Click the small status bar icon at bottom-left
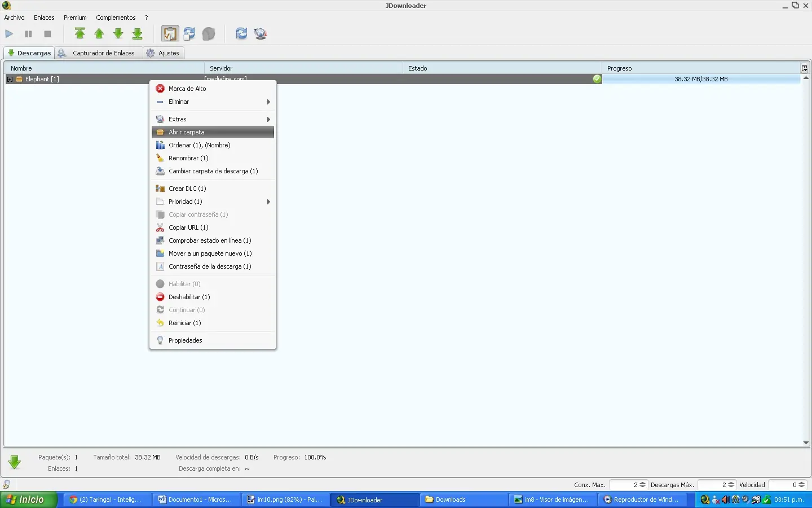 tap(6, 484)
